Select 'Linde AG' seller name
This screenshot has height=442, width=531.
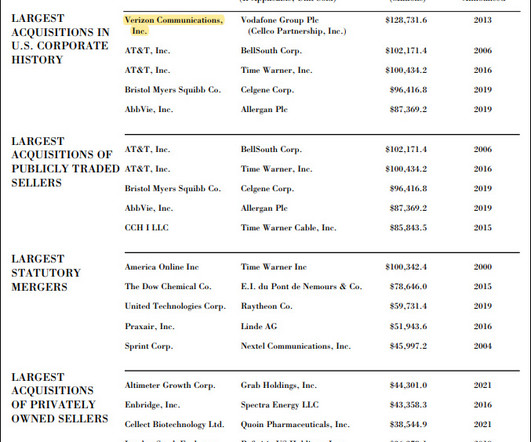pos(259,327)
